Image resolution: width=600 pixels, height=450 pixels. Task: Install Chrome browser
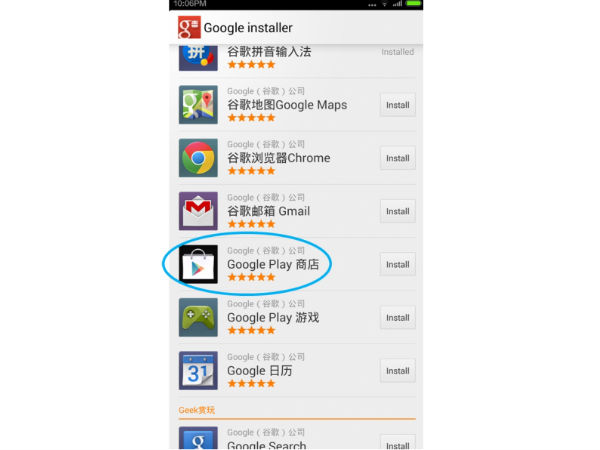click(x=398, y=158)
